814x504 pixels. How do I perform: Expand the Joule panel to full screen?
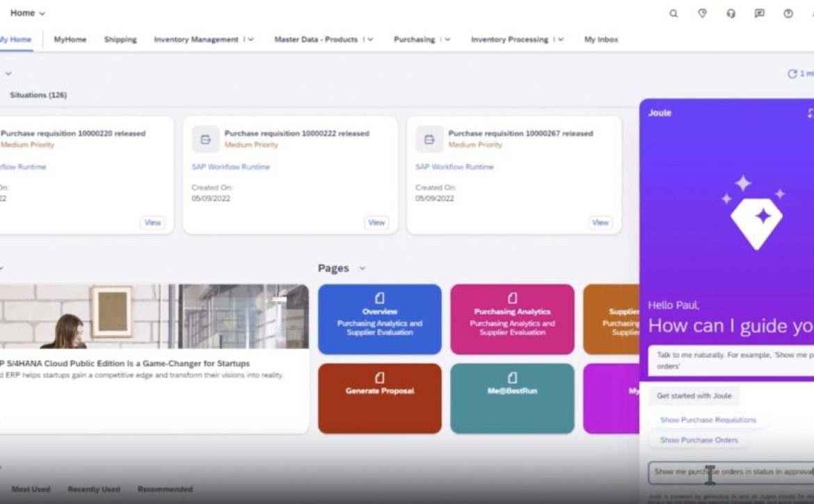(810, 113)
